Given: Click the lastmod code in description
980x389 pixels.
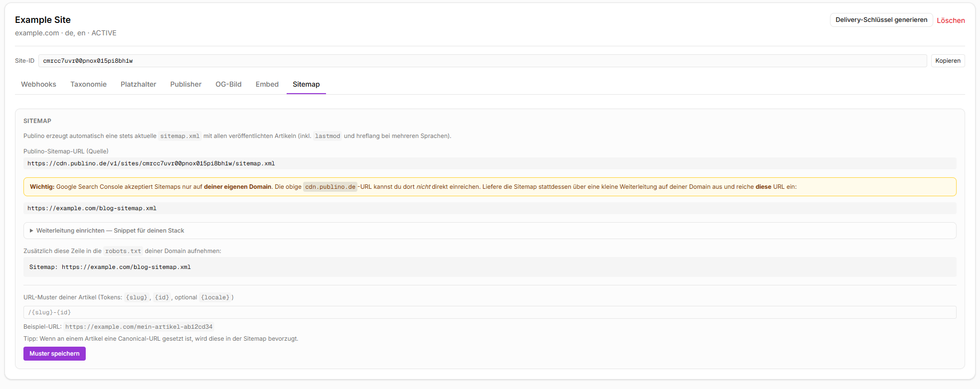Looking at the screenshot, I should (x=327, y=136).
